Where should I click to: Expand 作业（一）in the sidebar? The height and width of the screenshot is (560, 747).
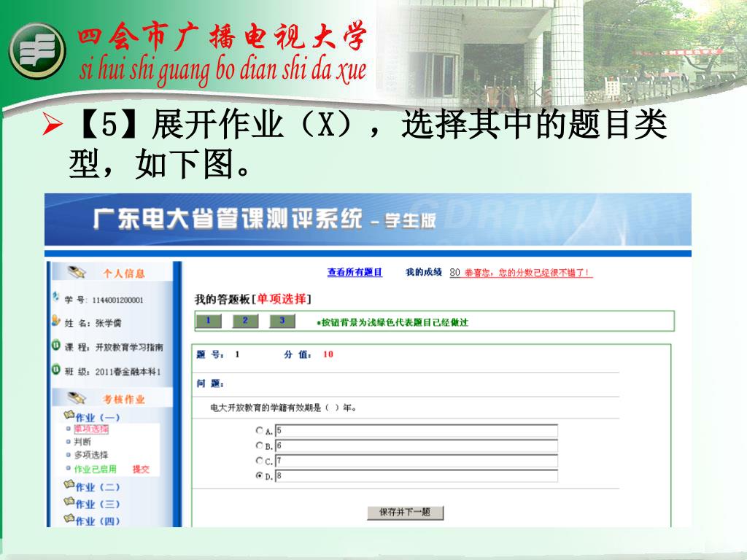pos(98,418)
